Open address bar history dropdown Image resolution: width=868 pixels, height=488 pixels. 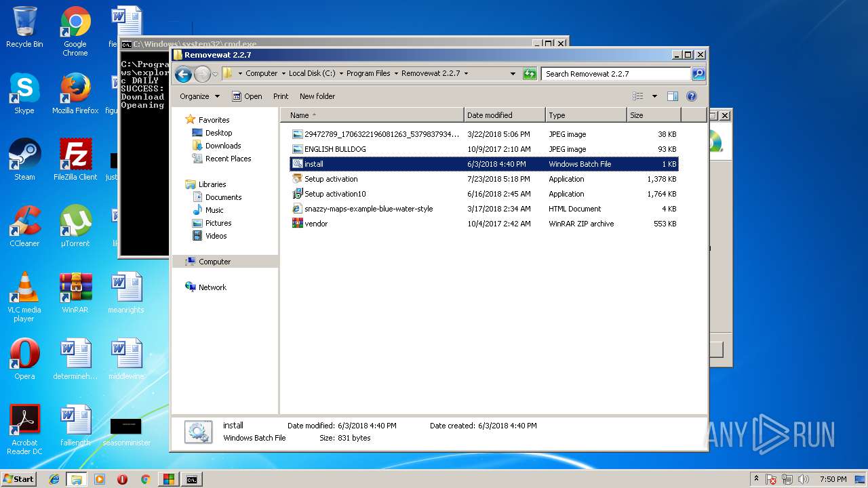[513, 73]
